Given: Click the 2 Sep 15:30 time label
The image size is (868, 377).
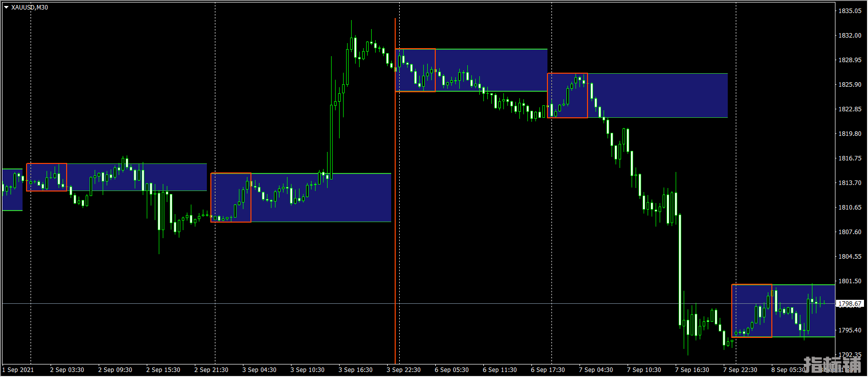Looking at the screenshot, I should tap(163, 370).
